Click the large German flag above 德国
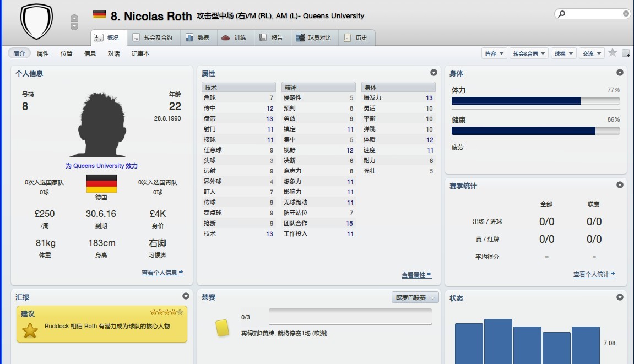The height and width of the screenshot is (364, 634). 101,183
